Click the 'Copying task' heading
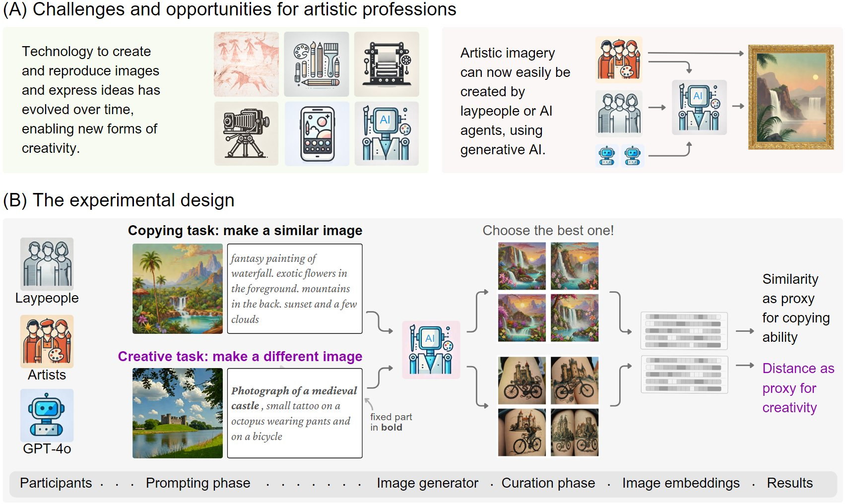The height and width of the screenshot is (504, 845). coord(245,231)
